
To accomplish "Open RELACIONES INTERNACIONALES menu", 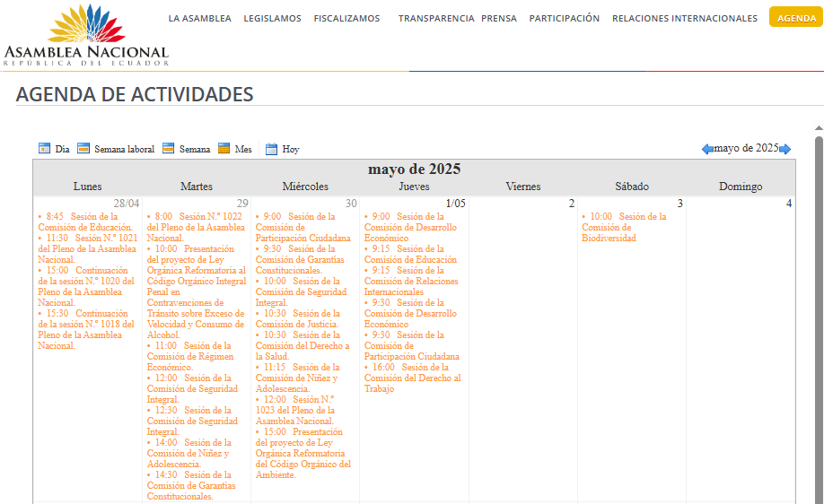I will click(685, 18).
